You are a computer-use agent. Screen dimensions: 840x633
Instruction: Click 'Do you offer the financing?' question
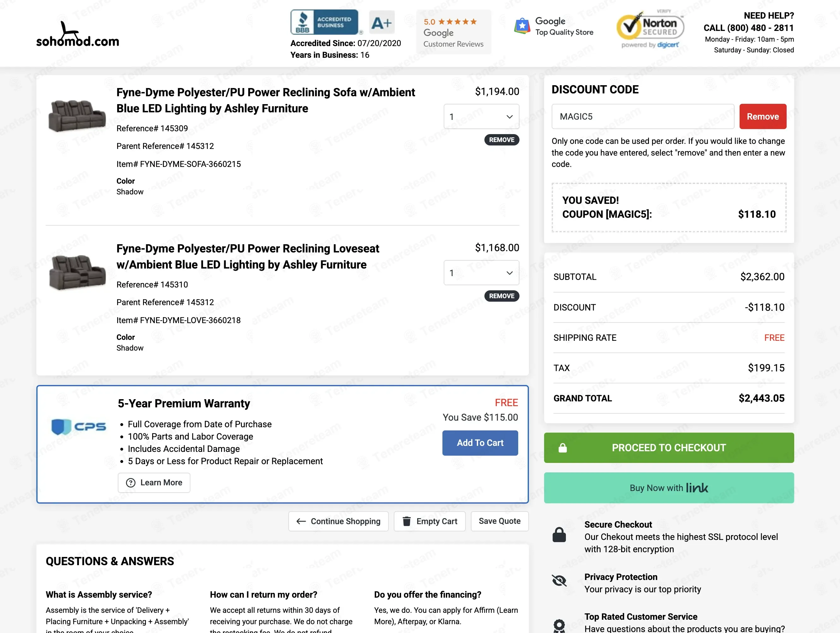[428, 595]
